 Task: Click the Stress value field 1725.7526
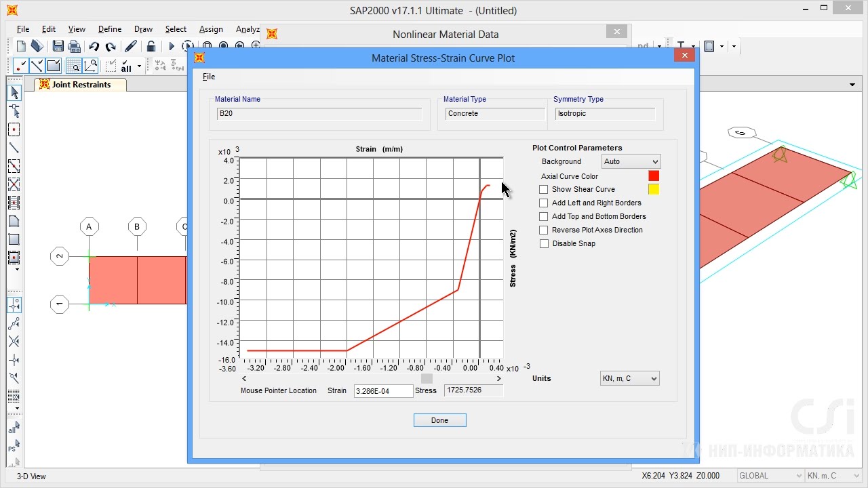(x=474, y=390)
